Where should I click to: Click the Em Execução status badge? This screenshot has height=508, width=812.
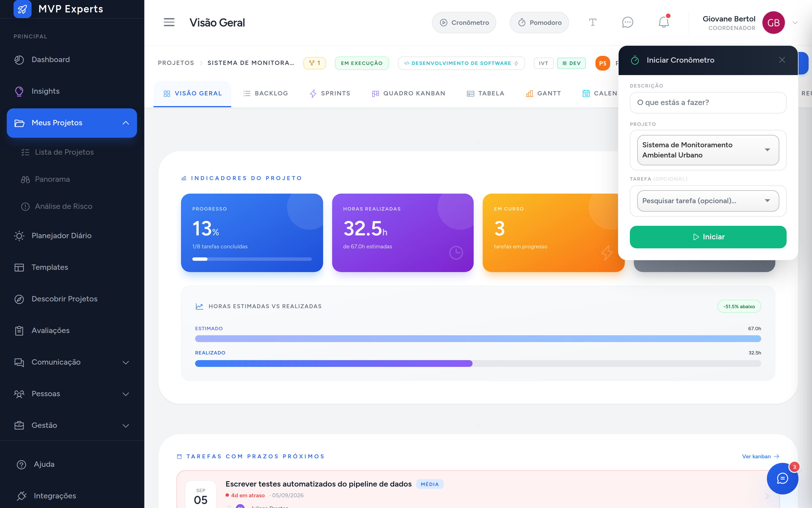coord(362,63)
